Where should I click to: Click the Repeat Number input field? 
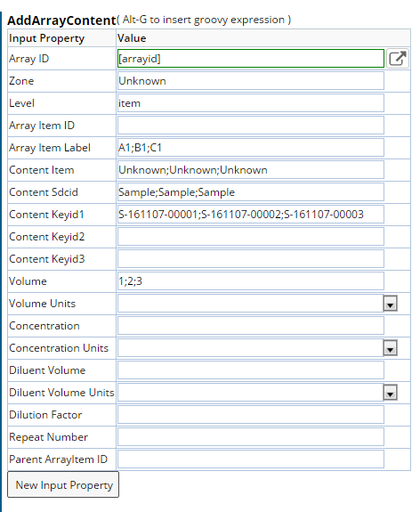point(251,437)
